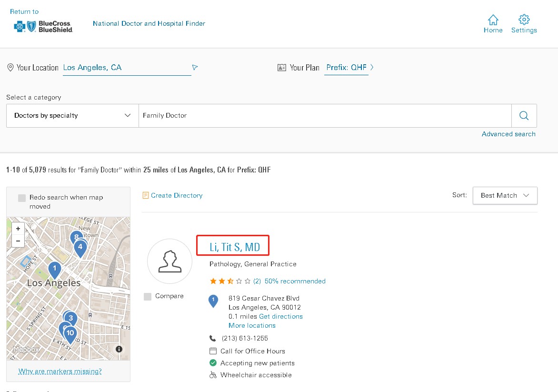Click Create Directory link
Viewport: 558px width, 392px height.
[176, 196]
